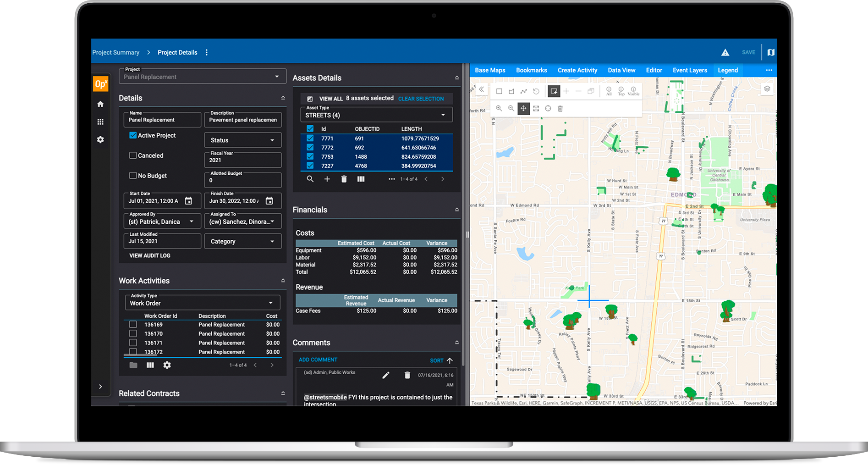Click the work activities gear icon
868x465 pixels.
(167, 365)
